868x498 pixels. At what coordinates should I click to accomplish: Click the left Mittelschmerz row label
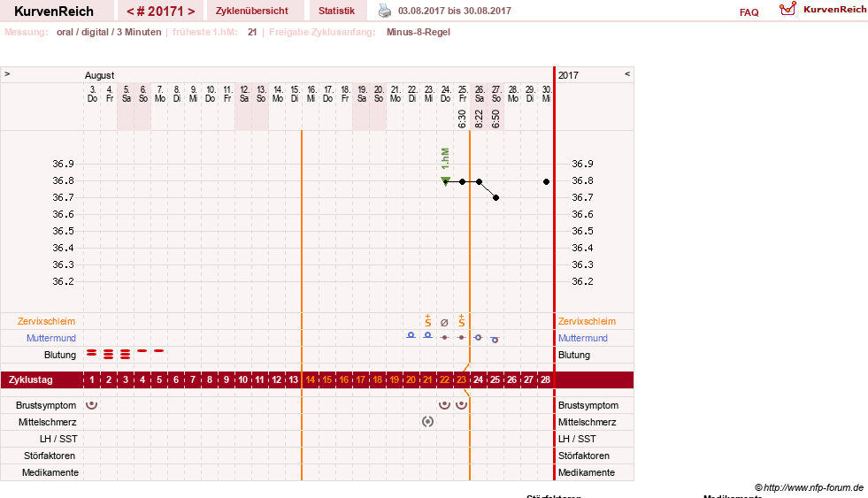47,422
